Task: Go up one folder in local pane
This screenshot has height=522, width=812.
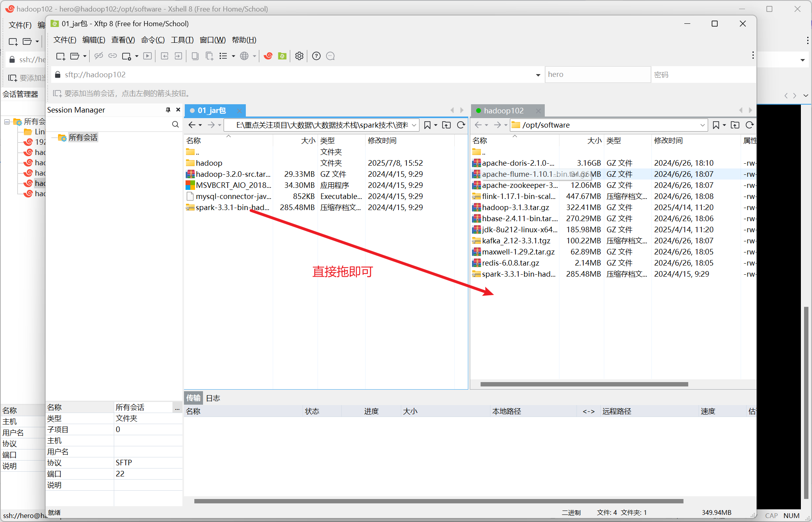Action: coord(446,125)
